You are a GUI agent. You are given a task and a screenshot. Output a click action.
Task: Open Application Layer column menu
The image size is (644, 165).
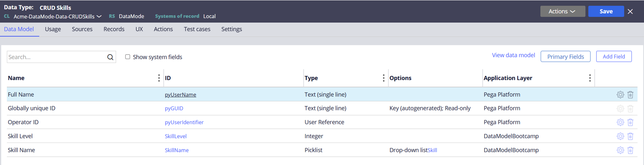pos(589,78)
